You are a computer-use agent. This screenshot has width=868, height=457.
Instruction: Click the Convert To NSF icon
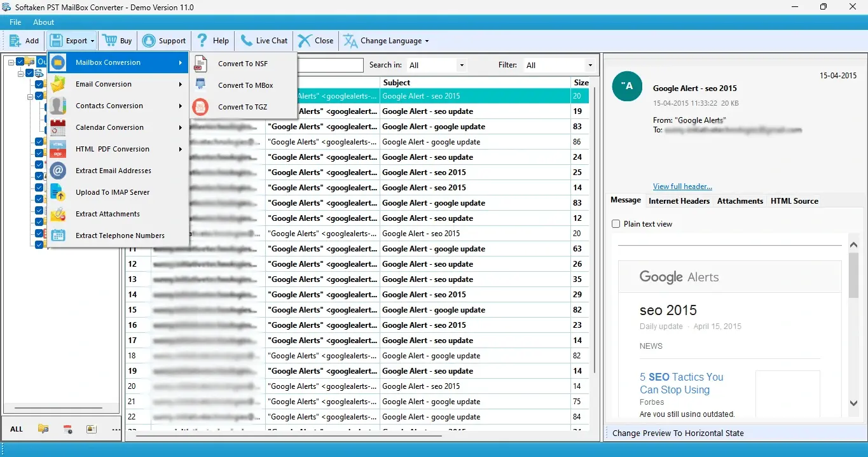(200, 64)
